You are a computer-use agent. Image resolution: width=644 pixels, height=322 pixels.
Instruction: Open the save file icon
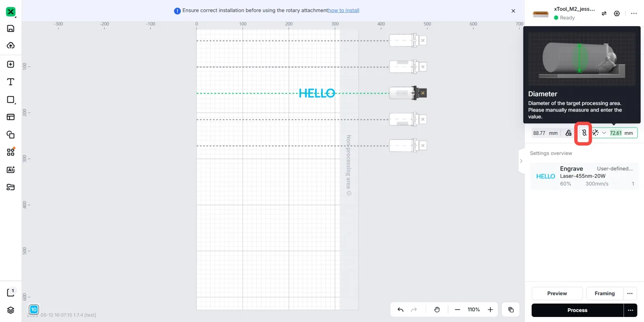[11, 29]
